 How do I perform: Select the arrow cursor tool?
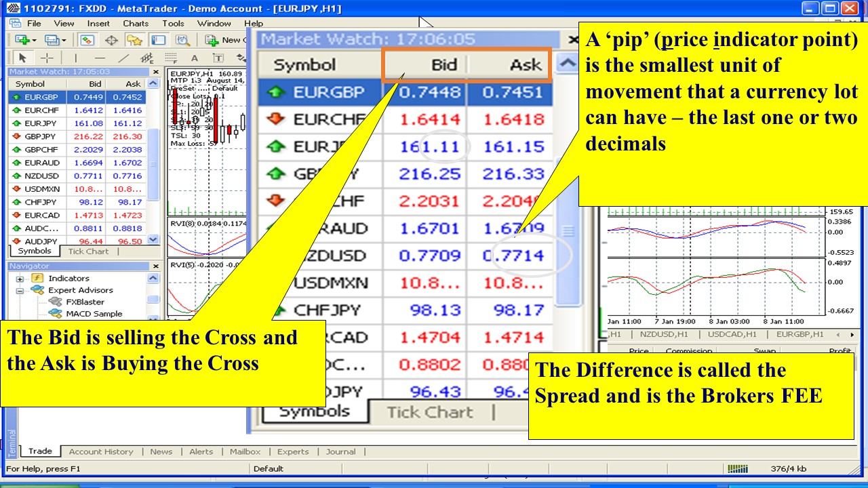point(22,58)
